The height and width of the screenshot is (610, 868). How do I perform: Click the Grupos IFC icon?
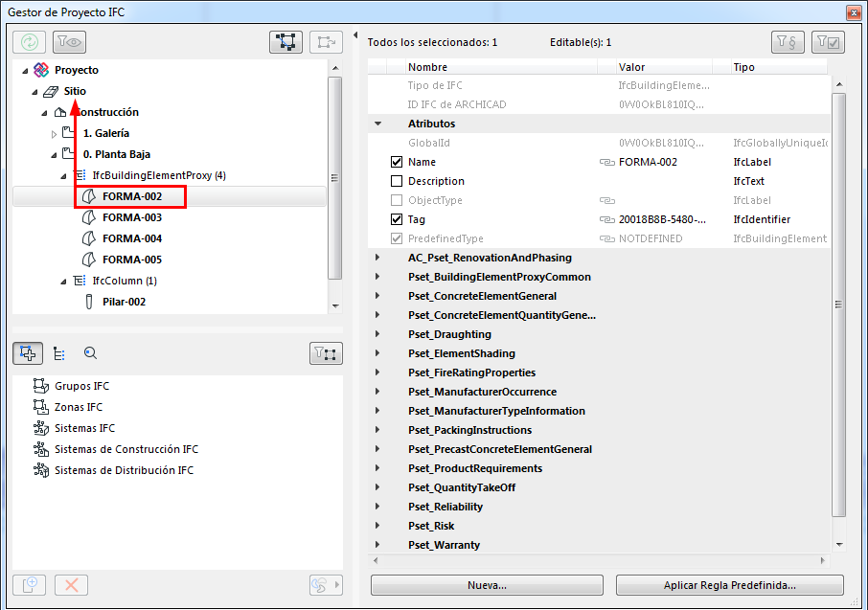41,386
